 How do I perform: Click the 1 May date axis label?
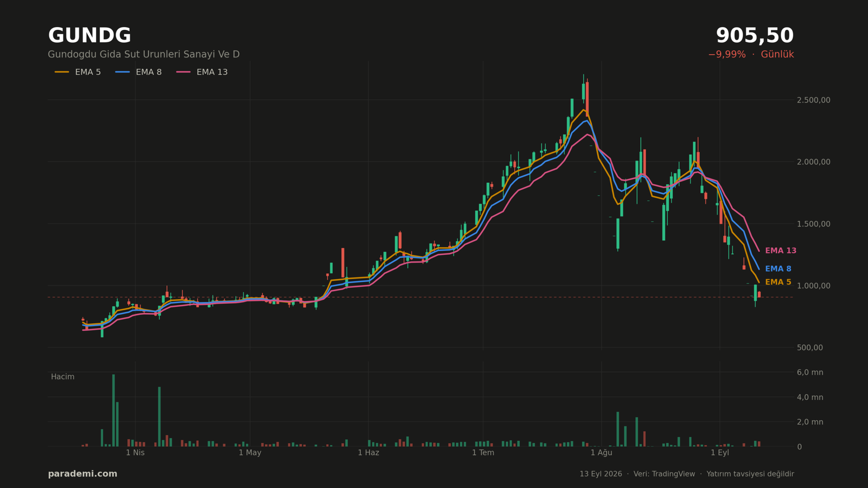coord(250,452)
